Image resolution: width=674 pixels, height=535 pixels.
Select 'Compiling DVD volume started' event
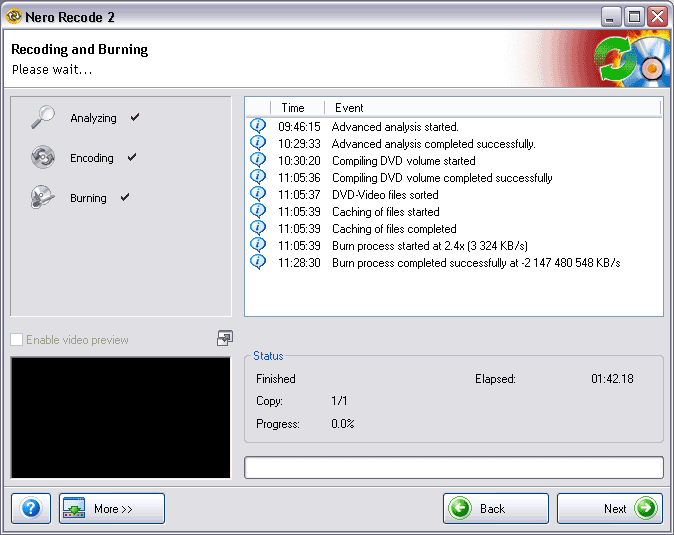[x=404, y=161]
